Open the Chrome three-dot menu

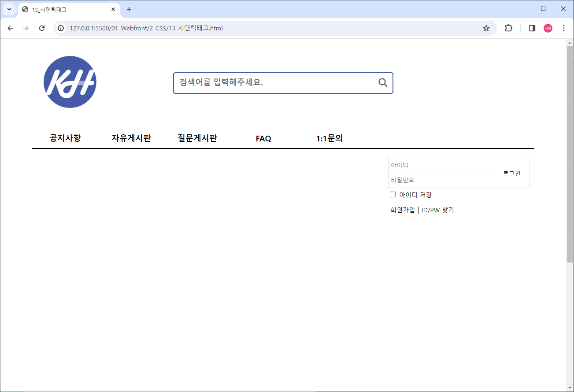(563, 28)
